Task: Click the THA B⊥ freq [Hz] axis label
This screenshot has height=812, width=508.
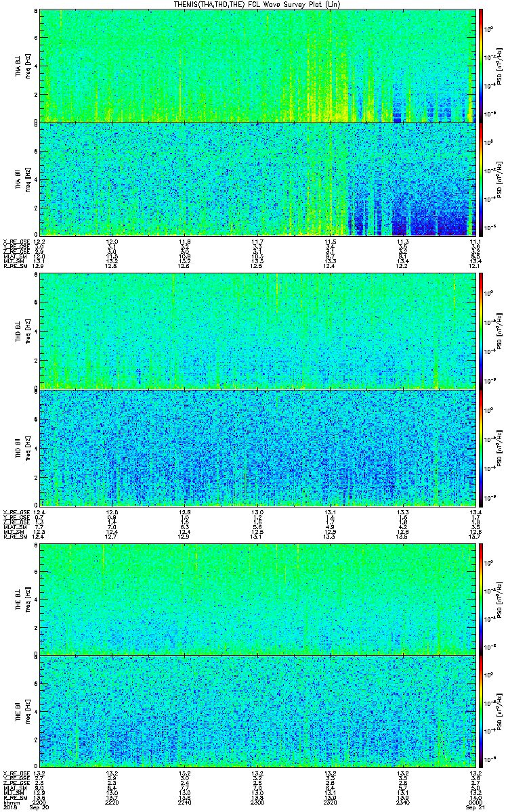Action: pos(27,66)
